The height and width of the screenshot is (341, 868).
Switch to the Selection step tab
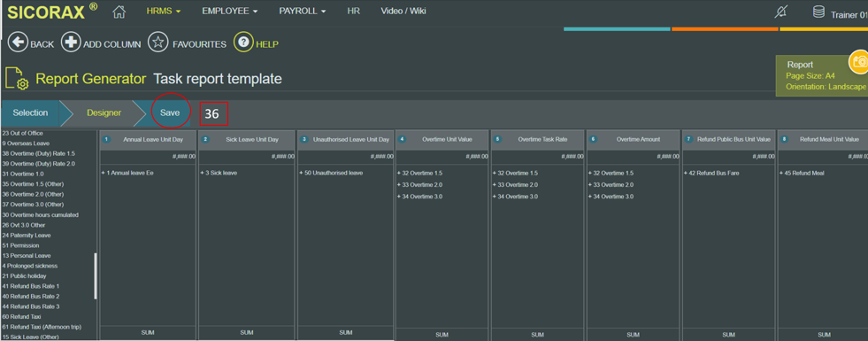pyautogui.click(x=30, y=112)
